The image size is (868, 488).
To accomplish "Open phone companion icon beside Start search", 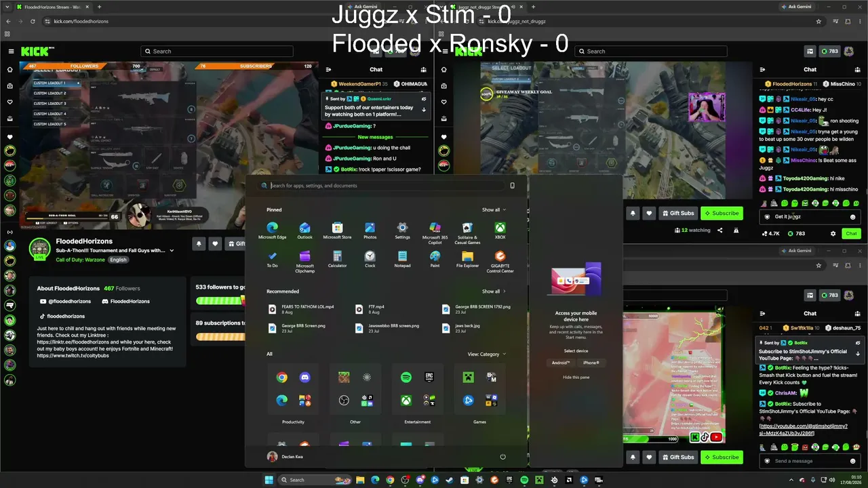I will pyautogui.click(x=512, y=186).
